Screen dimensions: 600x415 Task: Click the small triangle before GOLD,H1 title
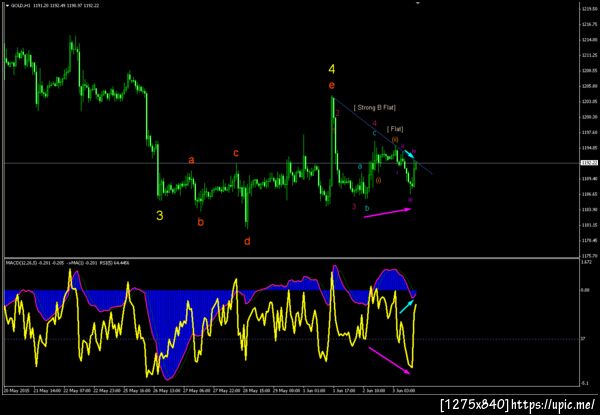[x=7, y=6]
